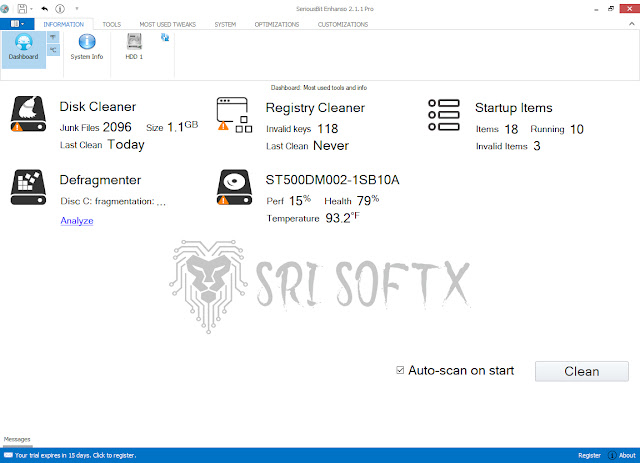Toggle the Auto-scan on start checkbox
The image size is (640, 463).
pyautogui.click(x=400, y=370)
